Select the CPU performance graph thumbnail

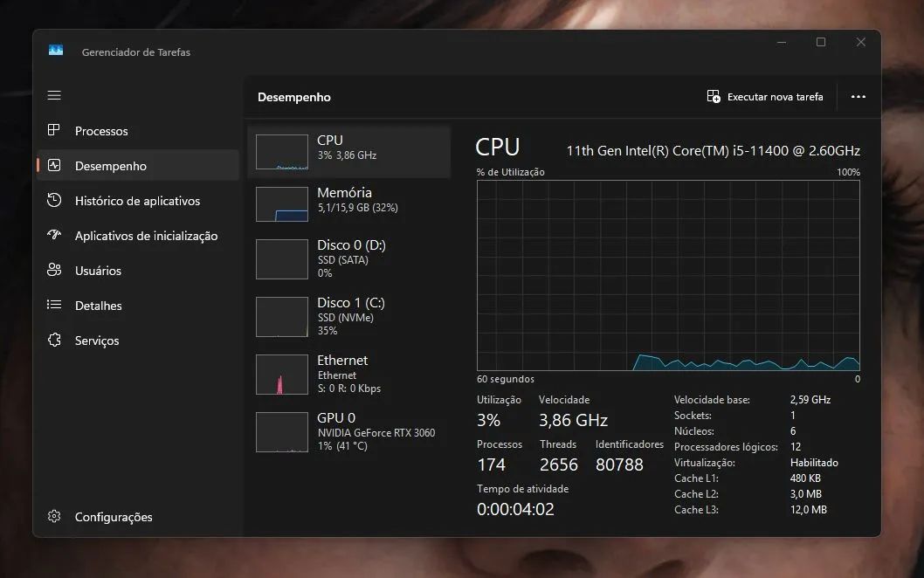tap(282, 152)
